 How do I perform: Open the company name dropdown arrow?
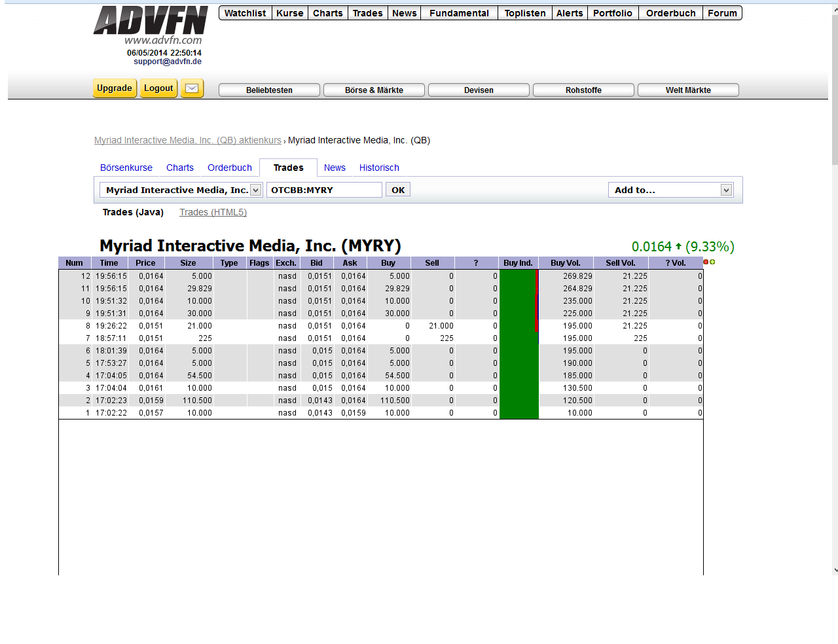click(256, 190)
